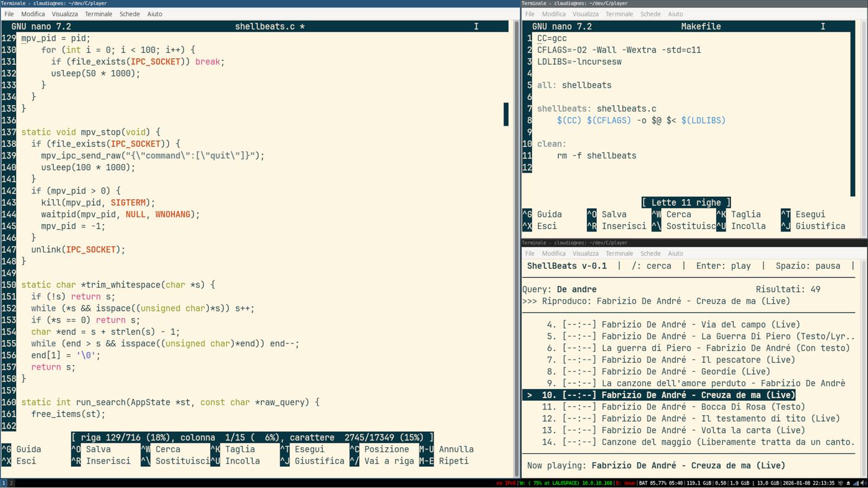
Task: Click 'CFLAGS=-O2 -Wall -Wextra -std=c11' in Makefile
Action: 619,50
